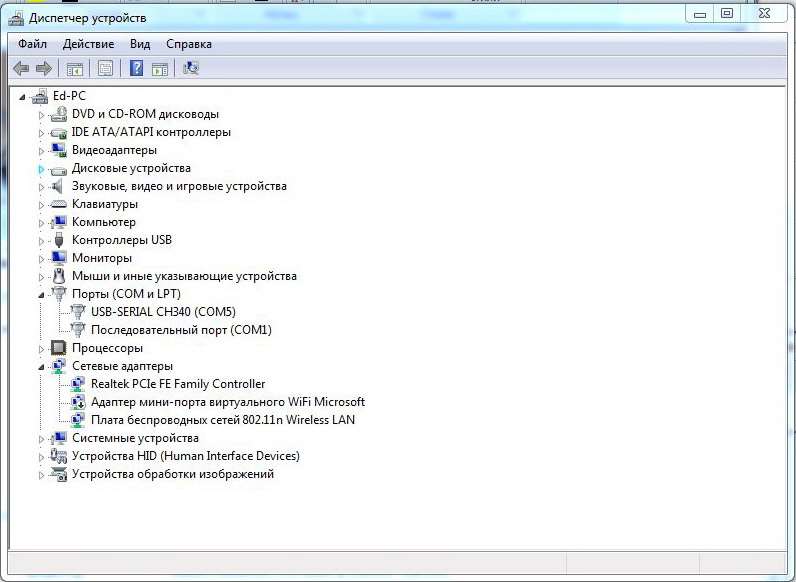This screenshot has width=796, height=582.
Task: Open Properties via the toolbar icon
Action: pyautogui.click(x=105, y=68)
